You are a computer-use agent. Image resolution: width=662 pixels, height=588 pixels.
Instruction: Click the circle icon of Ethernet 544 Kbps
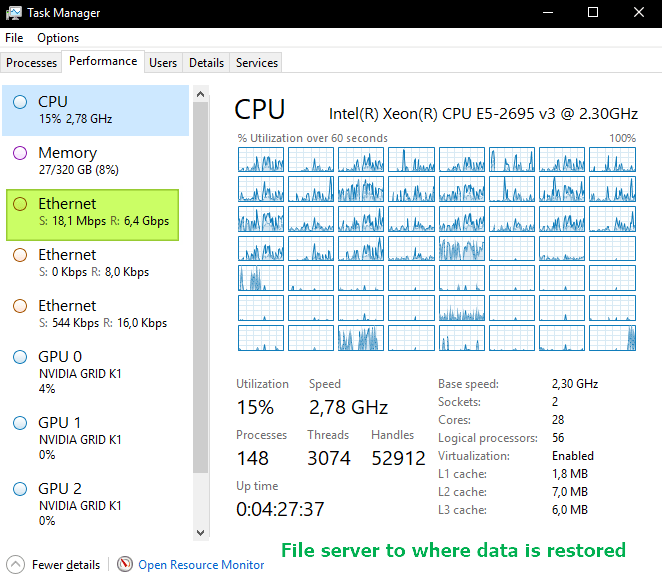pyautogui.click(x=20, y=306)
